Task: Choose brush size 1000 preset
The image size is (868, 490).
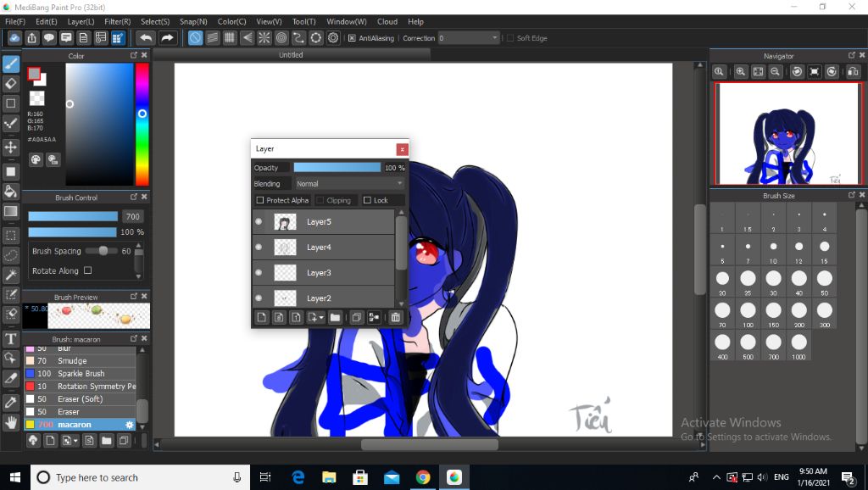Action: (x=798, y=346)
